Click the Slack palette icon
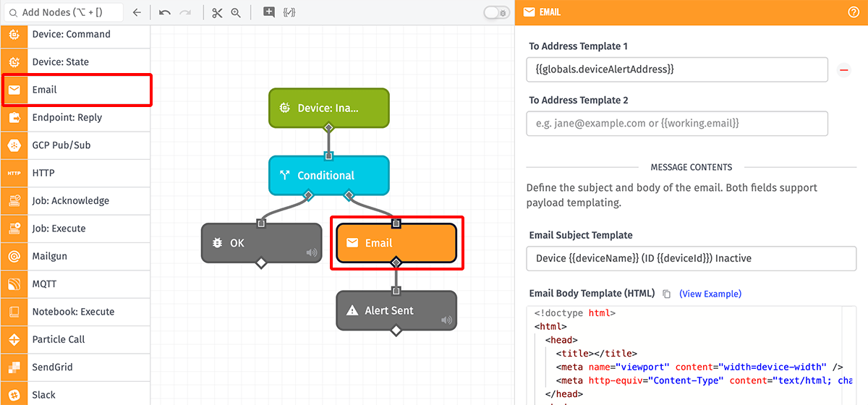The image size is (868, 405). [x=14, y=395]
